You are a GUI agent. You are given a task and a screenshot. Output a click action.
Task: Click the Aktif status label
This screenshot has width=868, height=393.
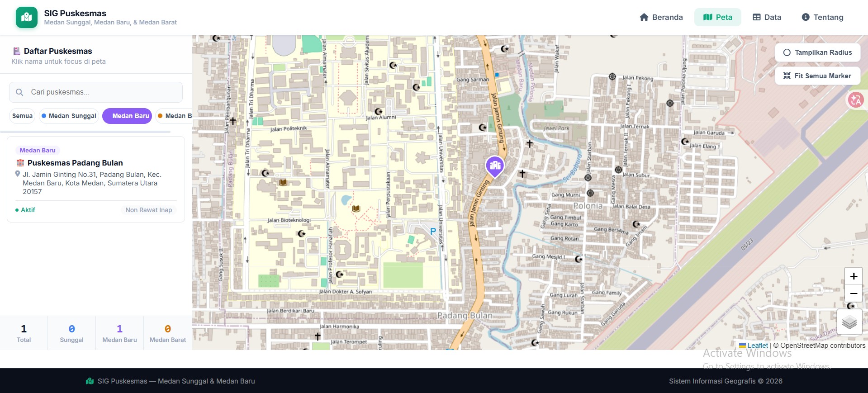tap(25, 210)
